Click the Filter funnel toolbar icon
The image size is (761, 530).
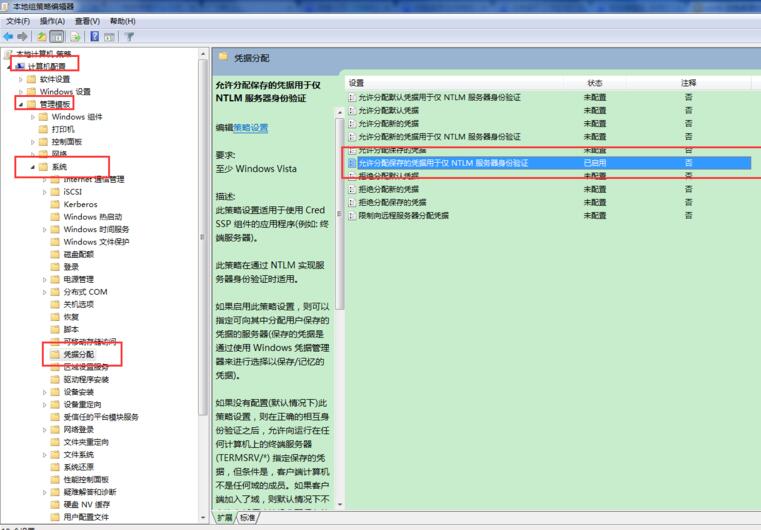point(129,36)
